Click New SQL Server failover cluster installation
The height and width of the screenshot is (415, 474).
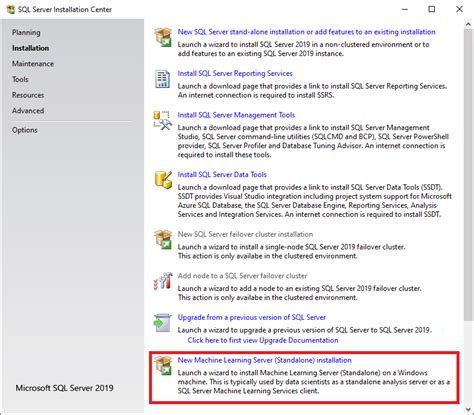pos(245,234)
